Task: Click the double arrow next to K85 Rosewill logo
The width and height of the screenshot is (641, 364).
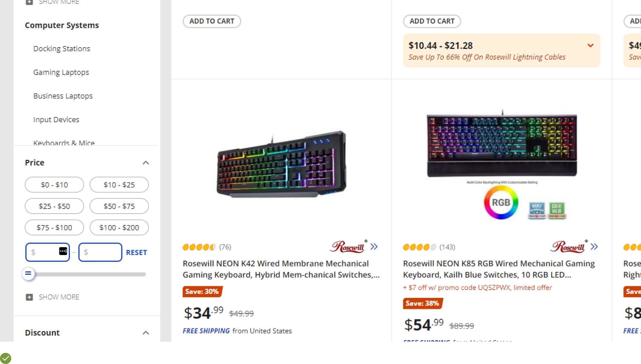Action: (594, 247)
